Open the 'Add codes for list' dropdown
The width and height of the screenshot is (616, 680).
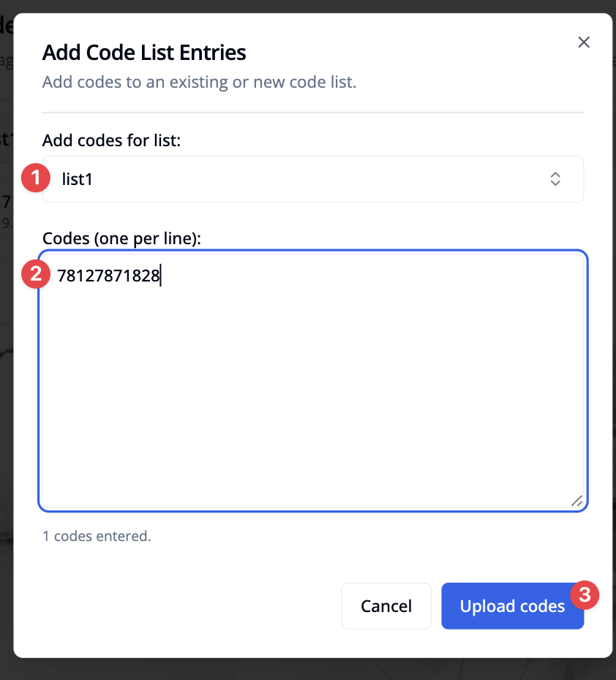point(312,178)
